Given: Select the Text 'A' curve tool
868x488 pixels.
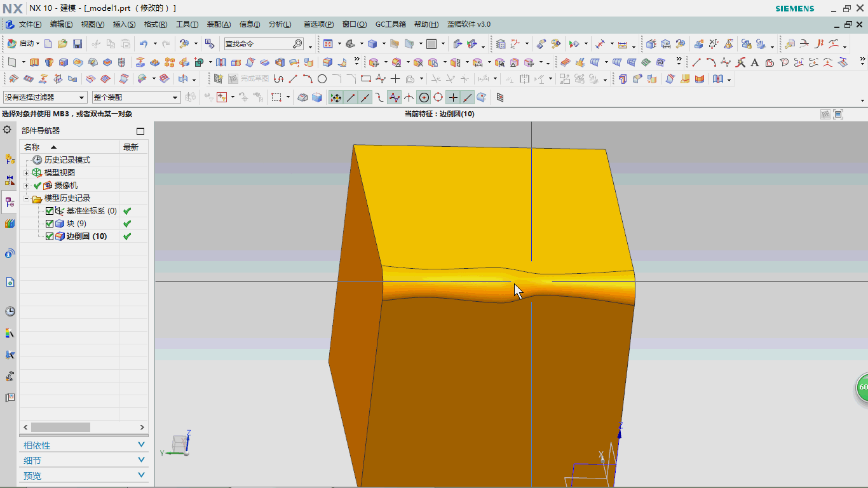Looking at the screenshot, I should tap(755, 62).
